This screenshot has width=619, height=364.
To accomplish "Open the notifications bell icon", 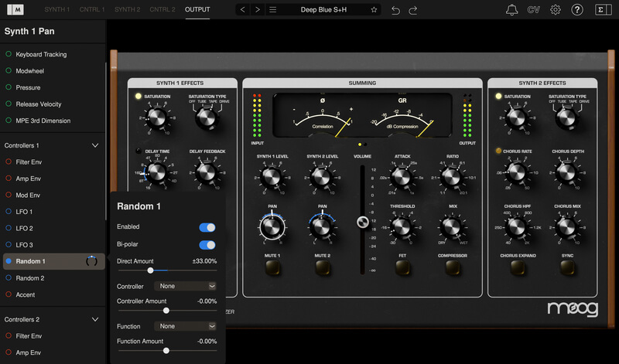I will (512, 9).
